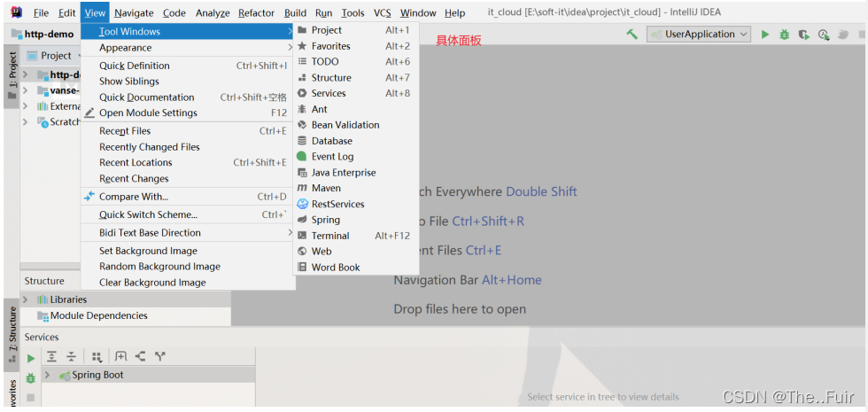Open RestServices tool window
The image size is (868, 412).
click(x=356, y=204)
